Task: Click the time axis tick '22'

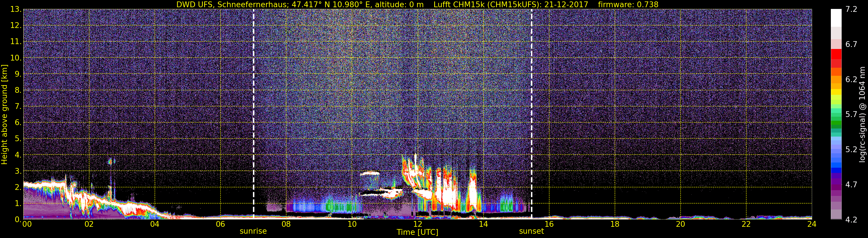Action: point(746,224)
